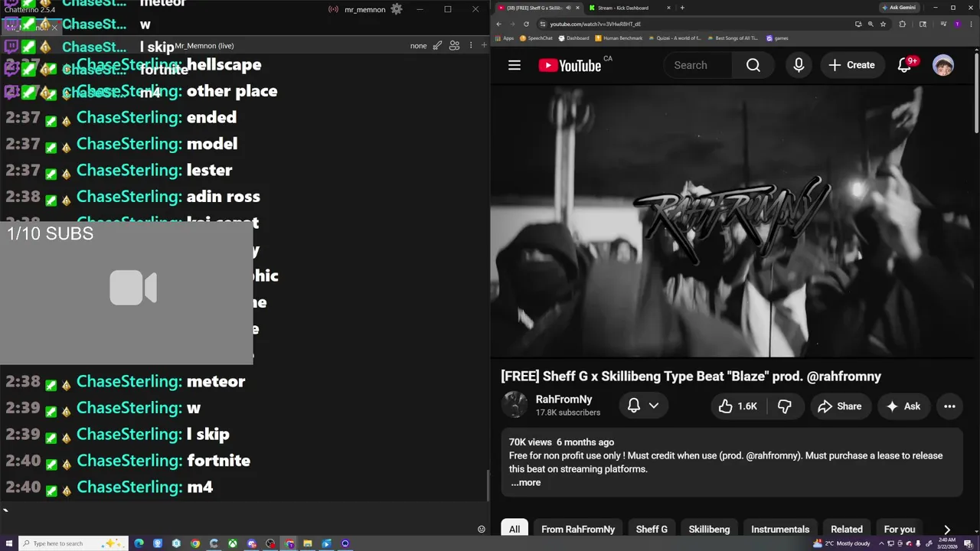Click the Chatterino moderation sword icon
Viewport: 980px width, 551px height.
(437, 45)
